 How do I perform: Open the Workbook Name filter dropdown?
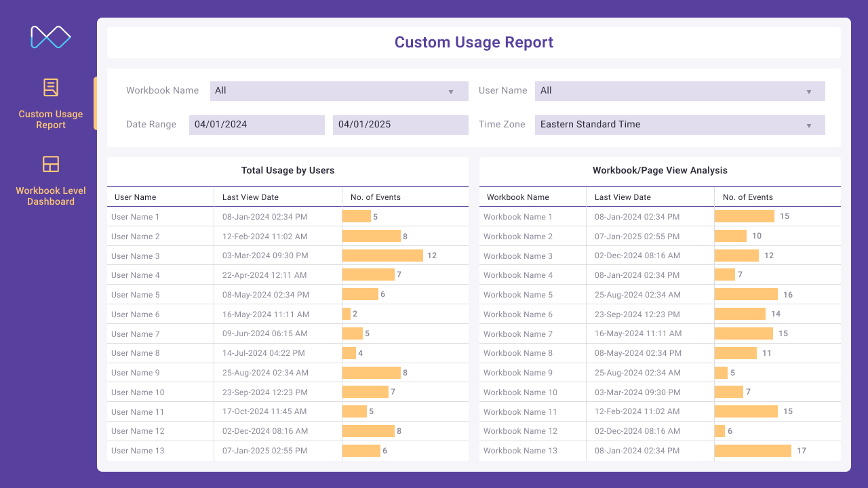point(339,91)
